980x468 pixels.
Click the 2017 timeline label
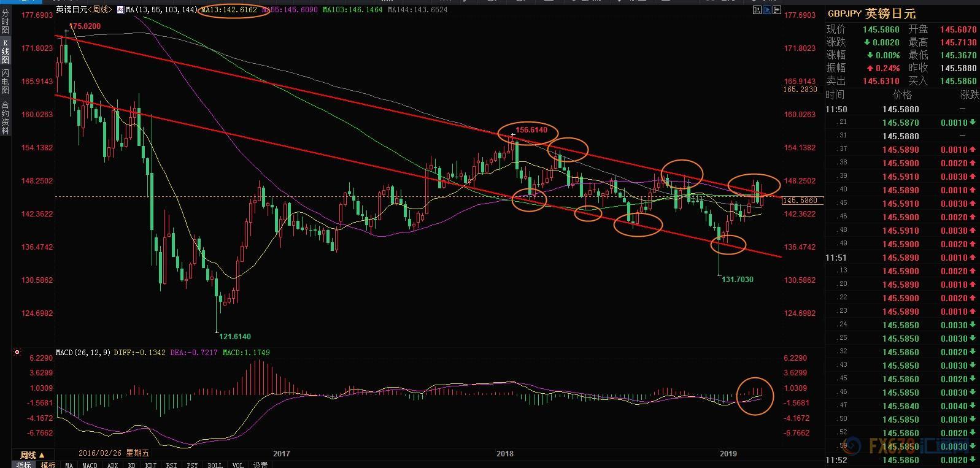point(282,454)
